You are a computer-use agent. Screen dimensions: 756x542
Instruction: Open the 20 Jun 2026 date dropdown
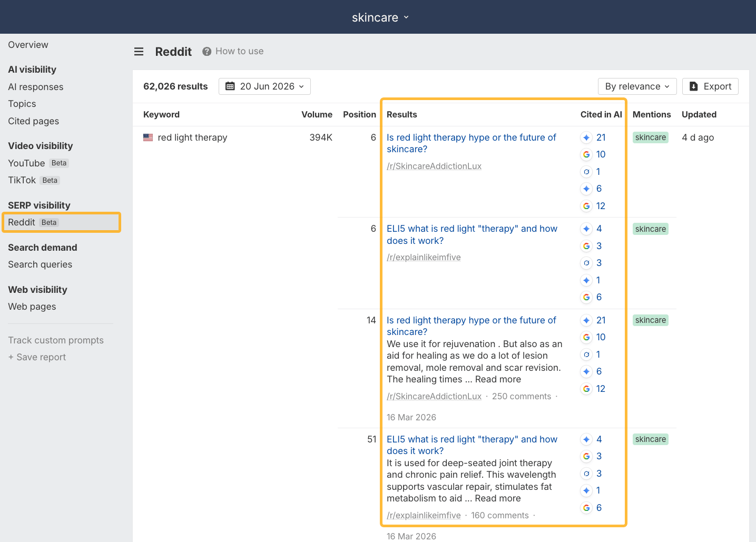[264, 86]
